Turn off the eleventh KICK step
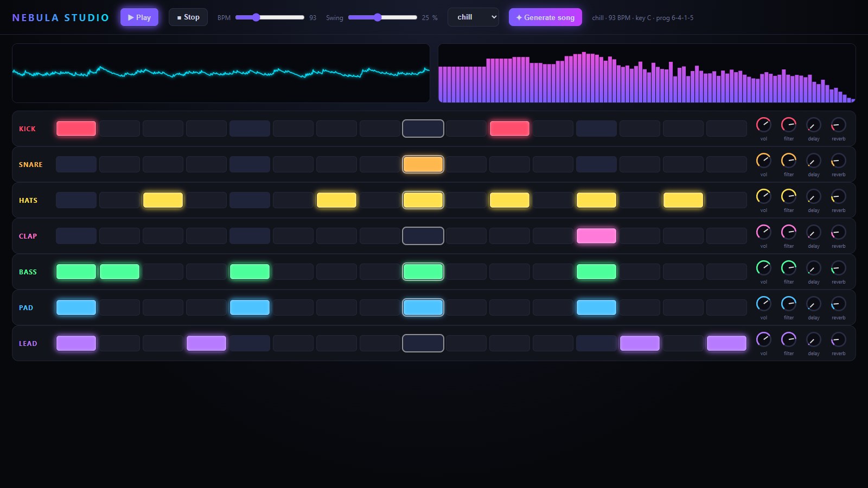868x488 pixels. [x=510, y=129]
